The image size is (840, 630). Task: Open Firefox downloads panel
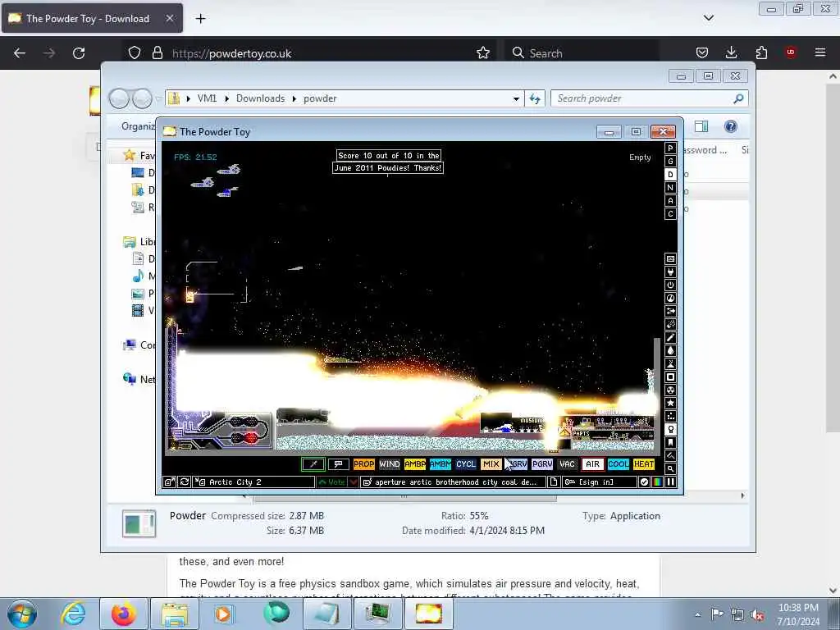click(x=731, y=52)
